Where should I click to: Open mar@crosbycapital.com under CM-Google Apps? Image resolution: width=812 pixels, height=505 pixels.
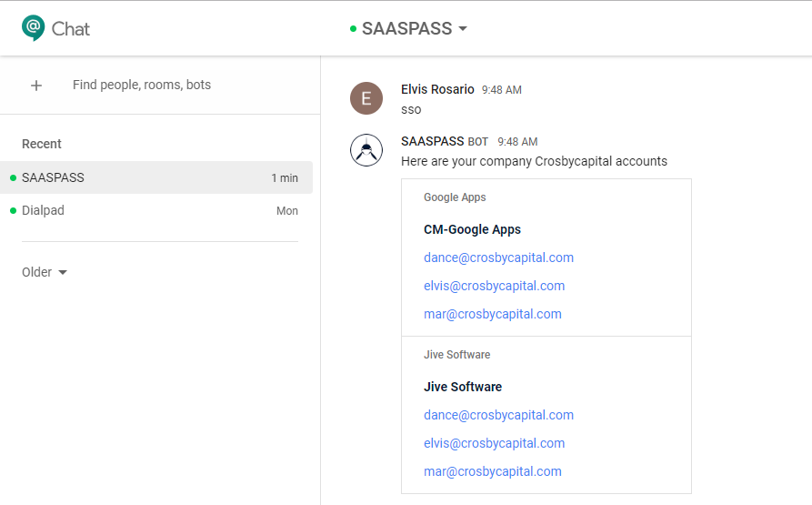tap(492, 314)
